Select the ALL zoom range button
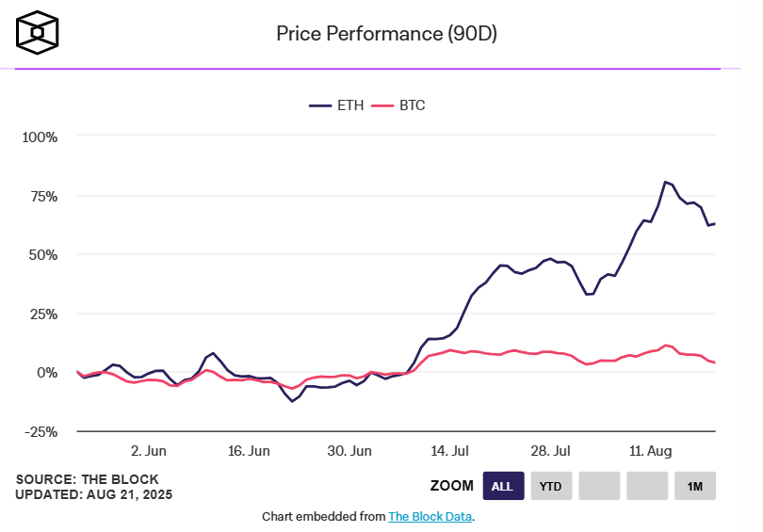Image resolution: width=763 pixels, height=532 pixels. pos(503,486)
